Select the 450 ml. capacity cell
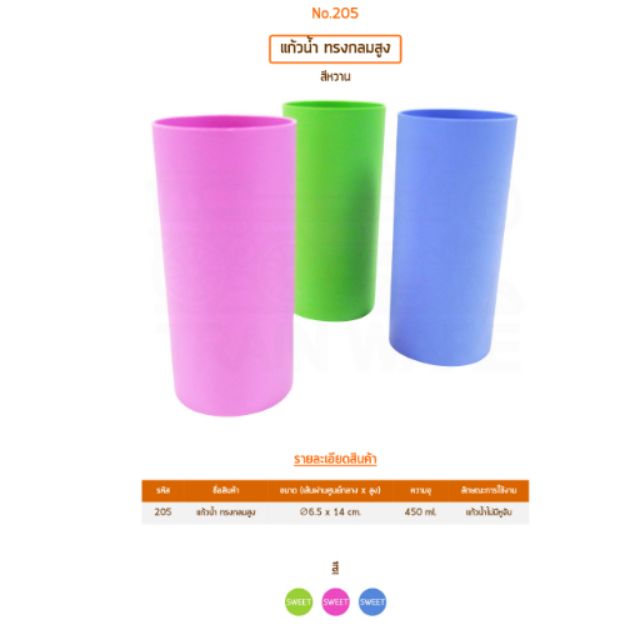Viewport: 640px width, 640px height. pos(420,512)
